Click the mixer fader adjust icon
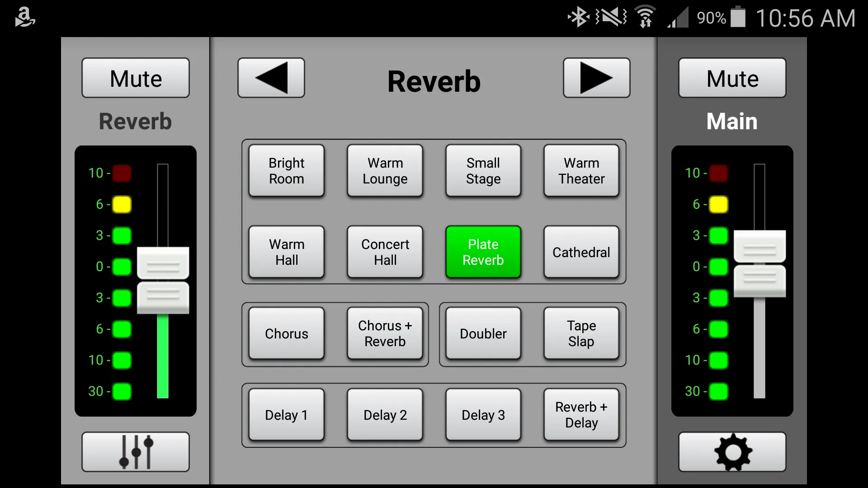This screenshot has width=868, height=488. click(x=135, y=451)
